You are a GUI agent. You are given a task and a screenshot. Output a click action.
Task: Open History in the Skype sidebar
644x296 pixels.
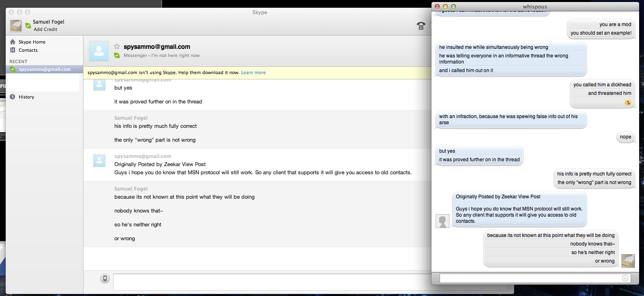(x=26, y=97)
